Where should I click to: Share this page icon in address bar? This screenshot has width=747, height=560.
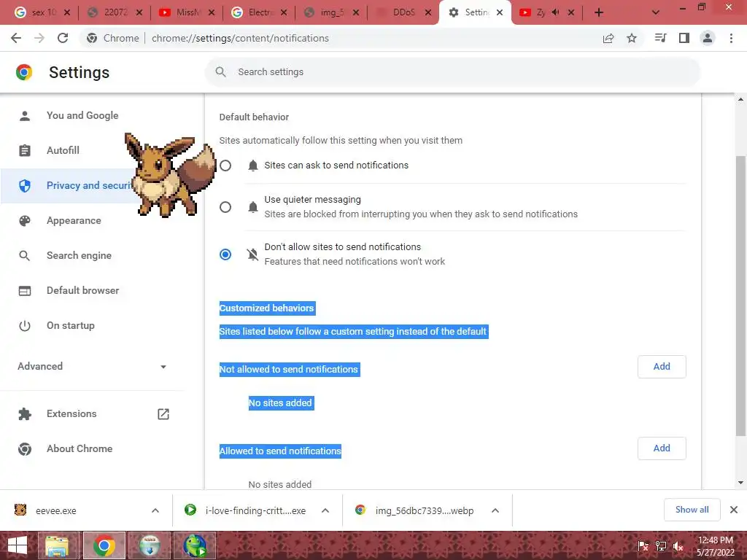tap(608, 38)
